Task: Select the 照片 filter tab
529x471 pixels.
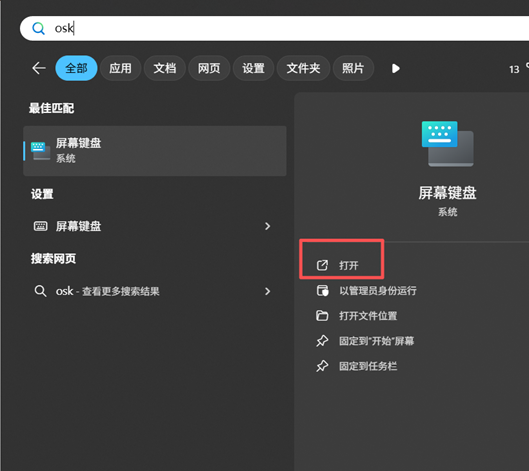Action: 353,68
